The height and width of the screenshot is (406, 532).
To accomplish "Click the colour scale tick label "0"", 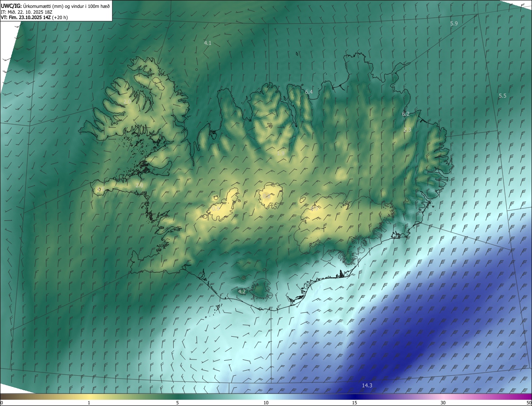I will [x=2, y=403].
